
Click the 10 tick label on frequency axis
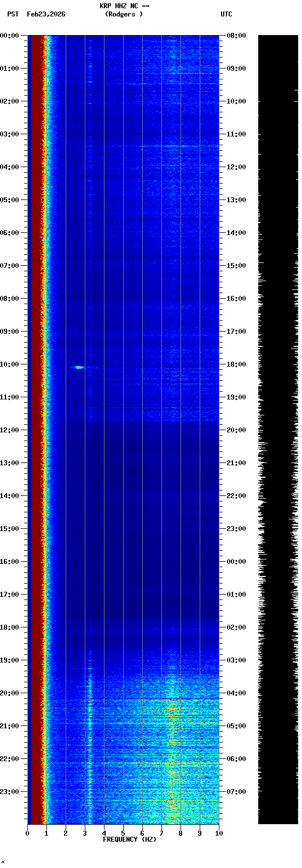click(x=219, y=833)
